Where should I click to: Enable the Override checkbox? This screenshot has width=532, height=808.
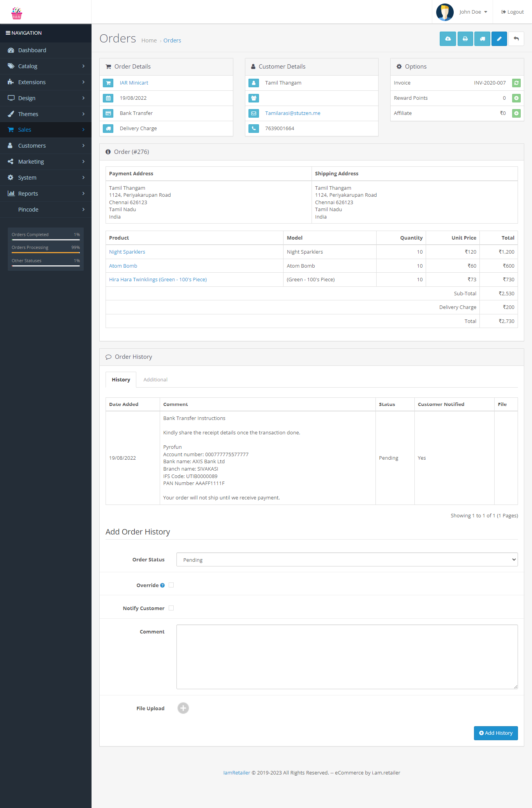[171, 585]
